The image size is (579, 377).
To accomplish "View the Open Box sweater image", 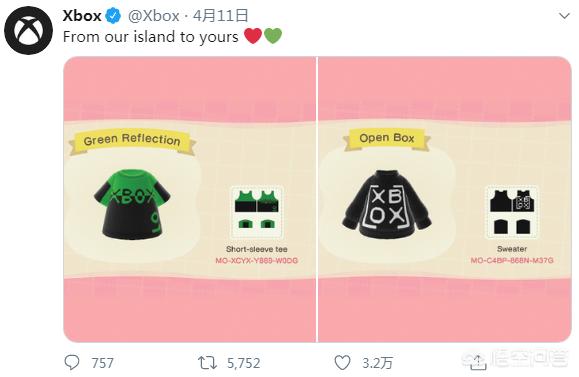I will (445, 199).
